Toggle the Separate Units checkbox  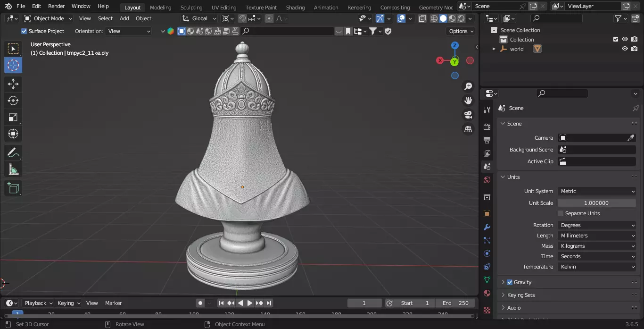(561, 213)
